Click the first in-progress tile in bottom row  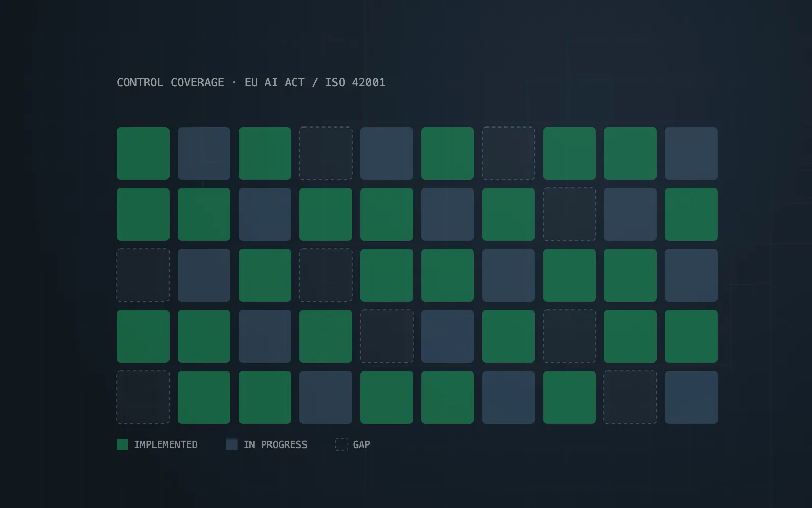pos(326,397)
